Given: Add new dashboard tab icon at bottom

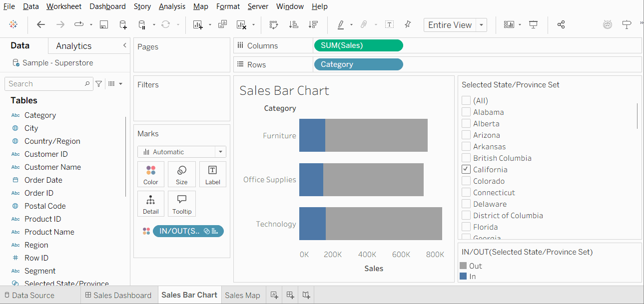Looking at the screenshot, I should pyautogui.click(x=290, y=295).
